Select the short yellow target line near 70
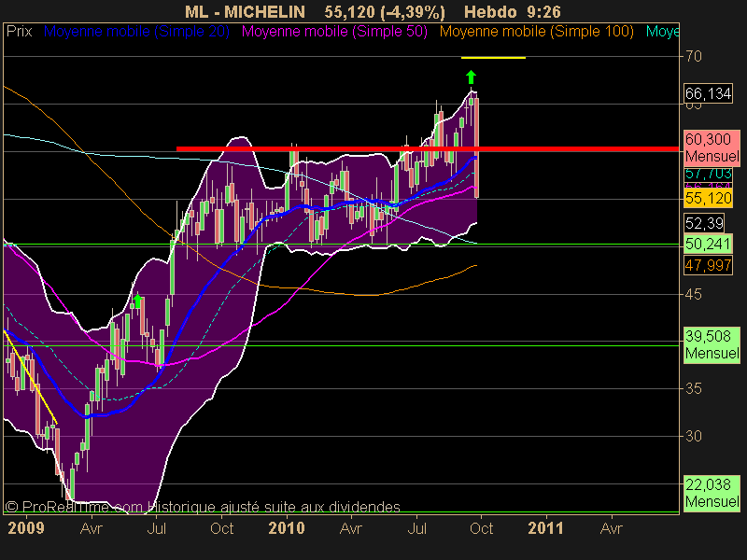The width and height of the screenshot is (747, 560). point(493,58)
